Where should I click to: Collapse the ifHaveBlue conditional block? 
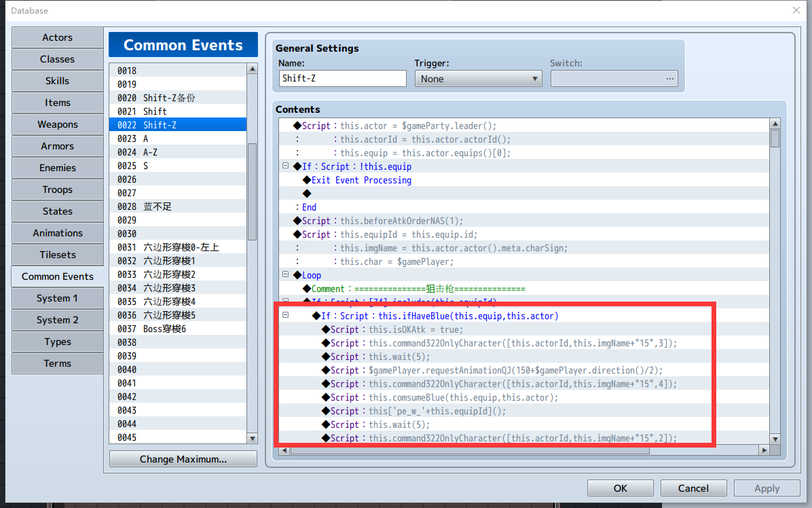coord(285,315)
